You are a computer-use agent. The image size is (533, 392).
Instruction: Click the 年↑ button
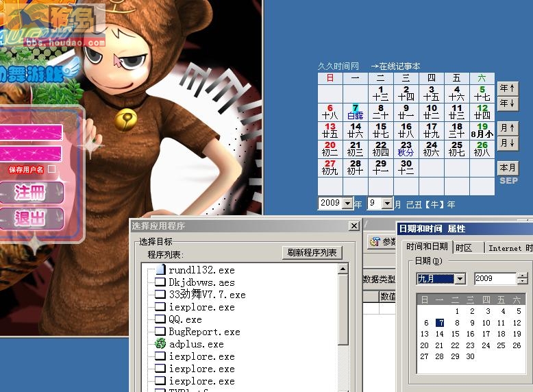point(508,88)
